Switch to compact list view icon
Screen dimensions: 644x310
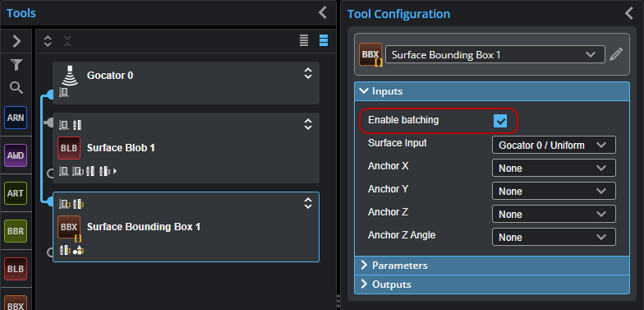pos(304,40)
